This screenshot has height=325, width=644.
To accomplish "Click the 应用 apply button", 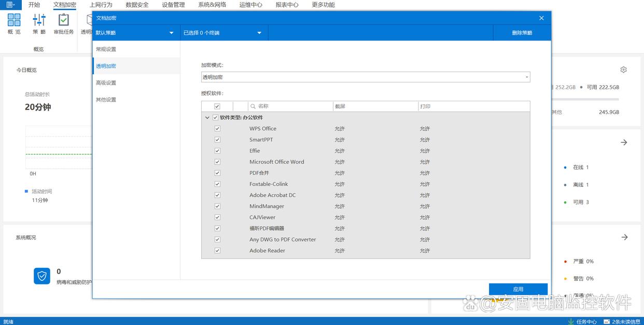I will (x=518, y=289).
